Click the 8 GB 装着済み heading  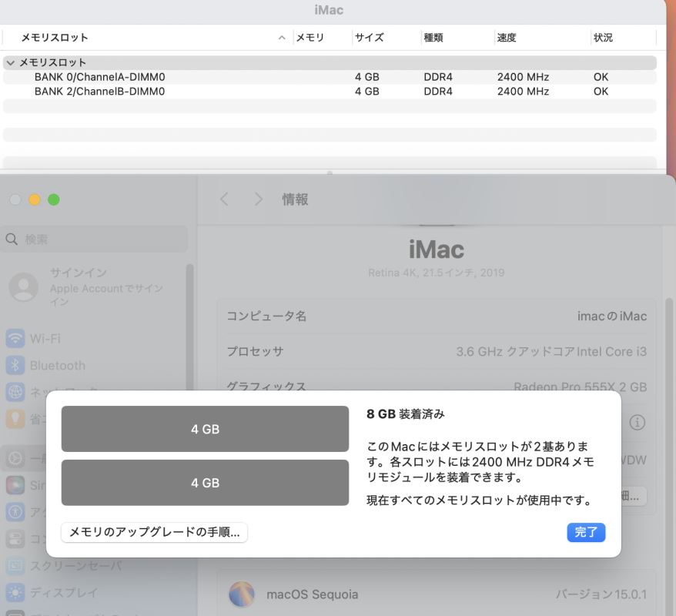coord(405,413)
